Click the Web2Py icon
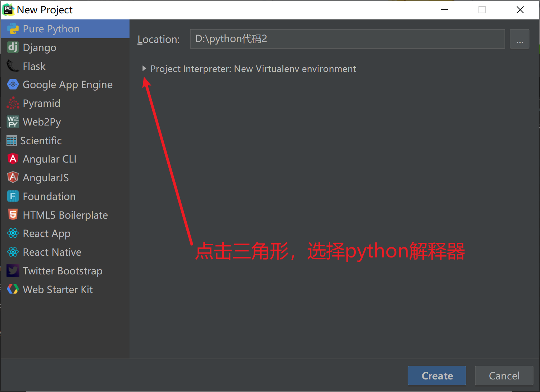The width and height of the screenshot is (540, 392). point(13,122)
